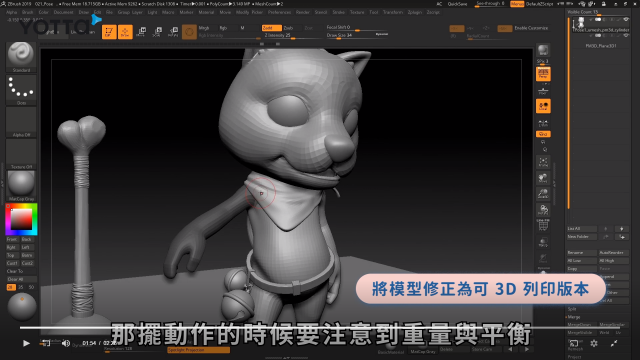Click the New Folder button
640x360 pixels.
582,237
